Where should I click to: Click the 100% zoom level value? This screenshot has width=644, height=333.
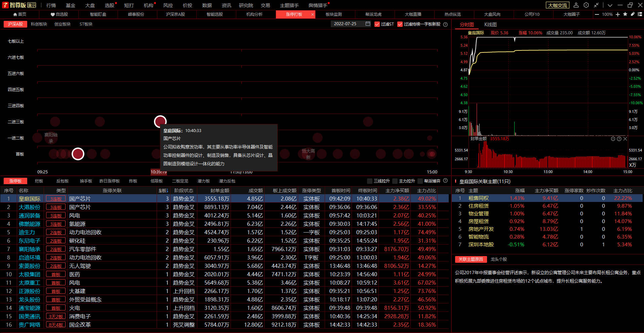tap(607, 14)
